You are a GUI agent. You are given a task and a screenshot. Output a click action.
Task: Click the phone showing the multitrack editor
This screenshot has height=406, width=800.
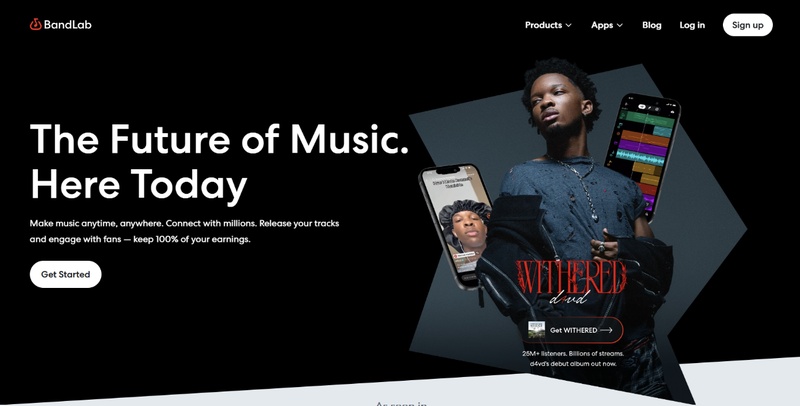pyautogui.click(x=643, y=157)
